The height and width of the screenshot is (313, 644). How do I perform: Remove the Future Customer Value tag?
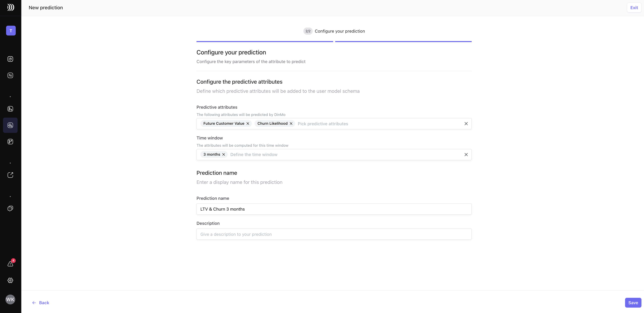tap(248, 124)
